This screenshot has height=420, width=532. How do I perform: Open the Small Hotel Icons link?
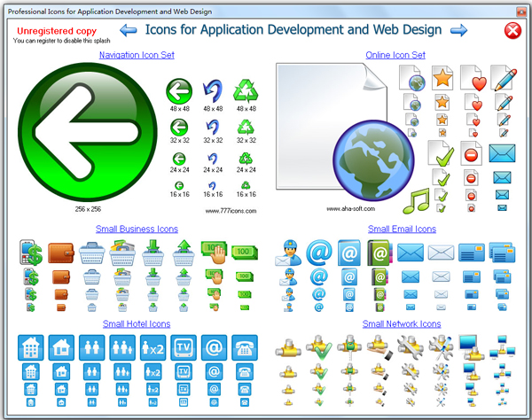click(137, 323)
